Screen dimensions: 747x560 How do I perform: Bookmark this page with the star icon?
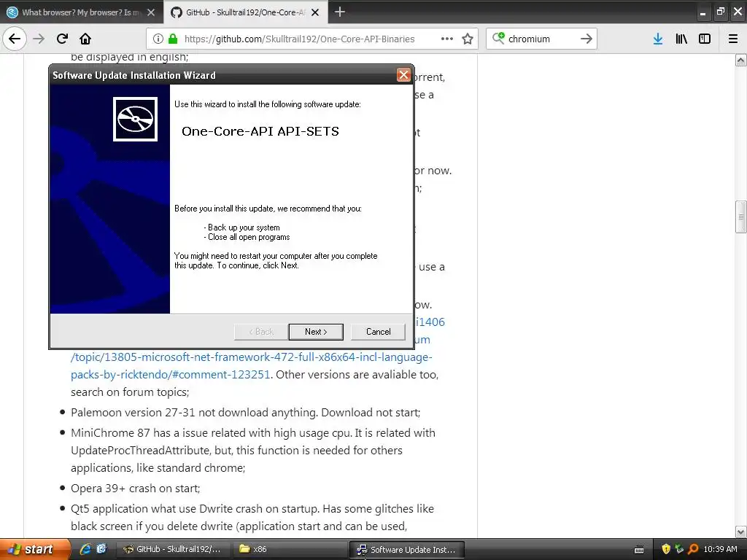(468, 39)
